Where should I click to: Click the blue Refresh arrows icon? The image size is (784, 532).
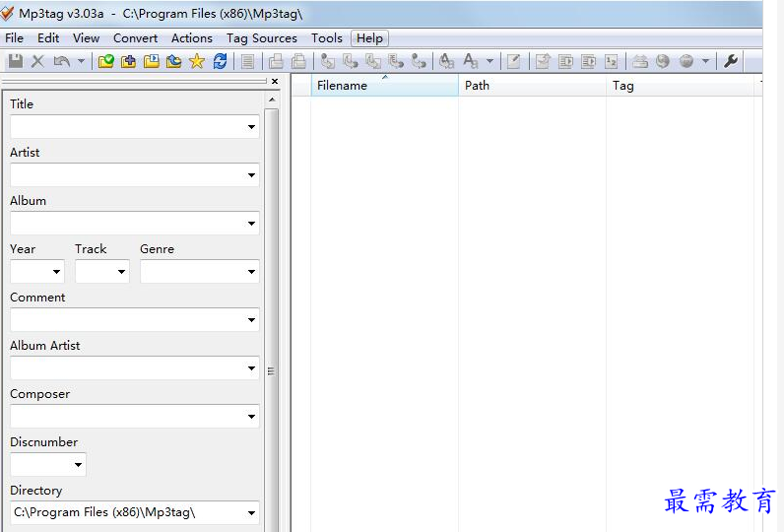pyautogui.click(x=220, y=61)
